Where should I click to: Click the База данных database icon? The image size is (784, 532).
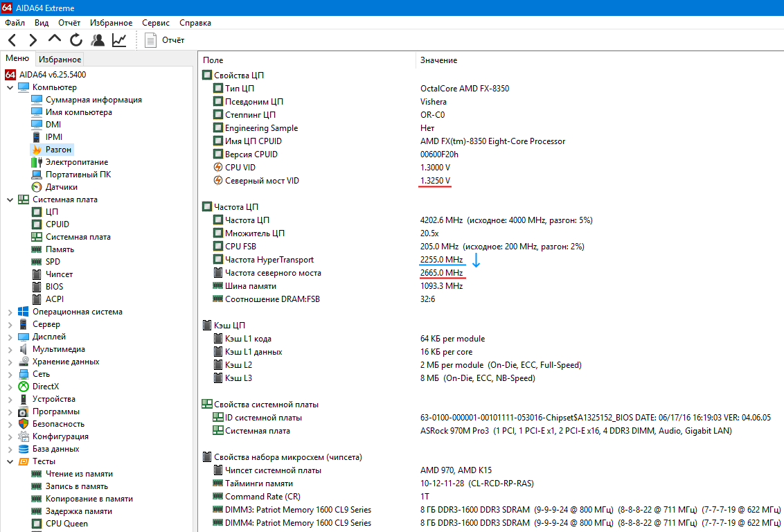pos(24,449)
